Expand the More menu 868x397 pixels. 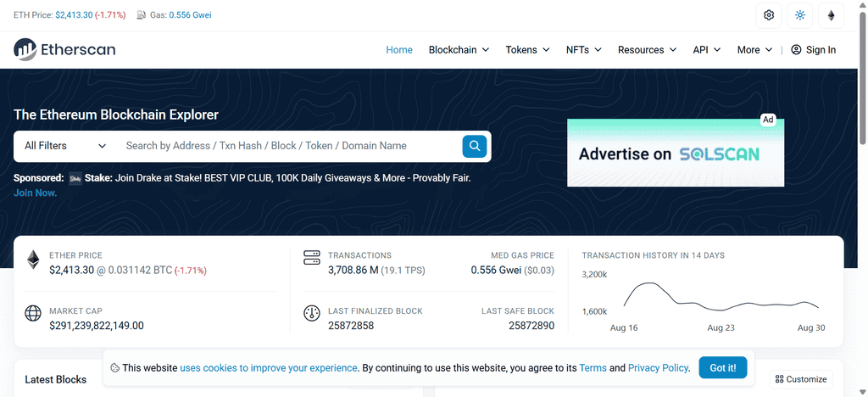click(x=754, y=50)
